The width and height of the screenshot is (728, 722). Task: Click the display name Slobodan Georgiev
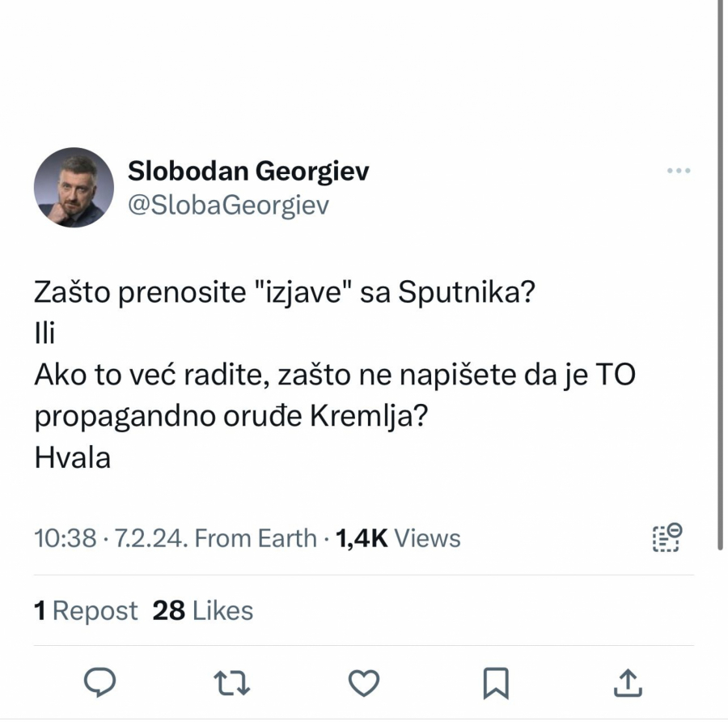tap(248, 171)
